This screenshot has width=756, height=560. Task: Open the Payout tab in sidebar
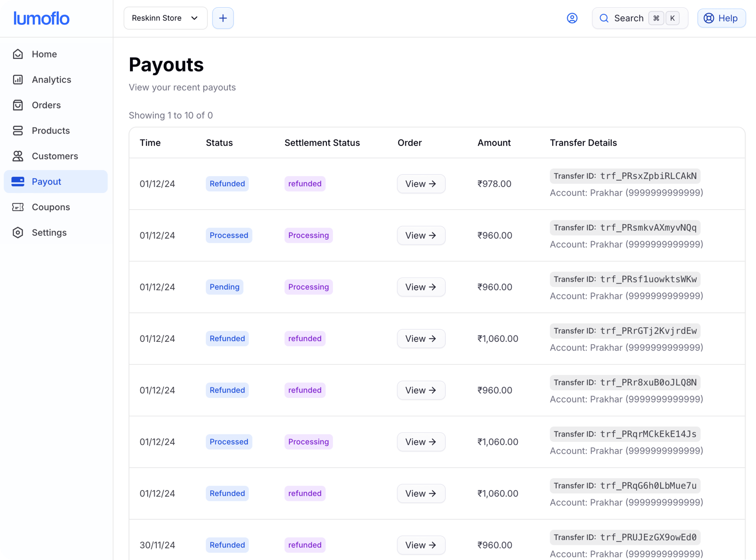pyautogui.click(x=46, y=182)
